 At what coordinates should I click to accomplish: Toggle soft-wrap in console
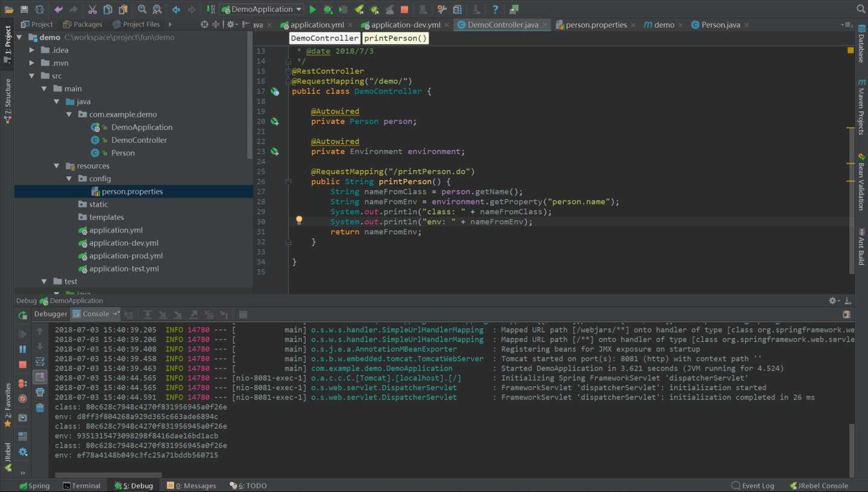[x=40, y=361]
